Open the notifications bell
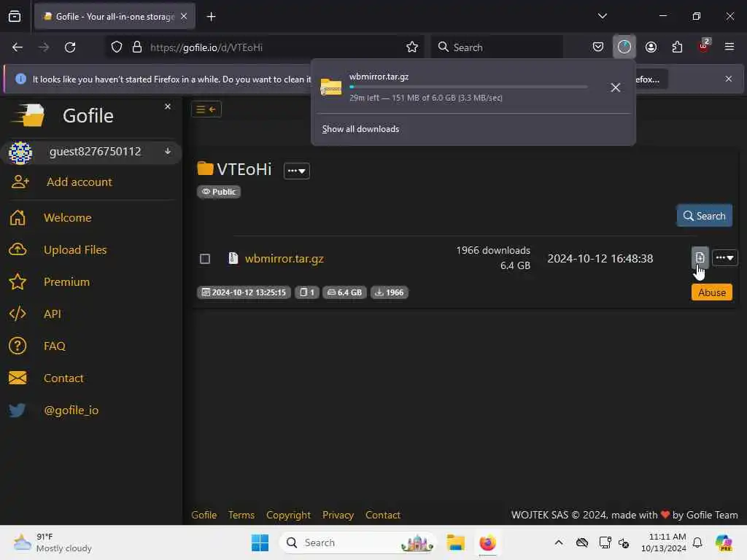 click(697, 542)
